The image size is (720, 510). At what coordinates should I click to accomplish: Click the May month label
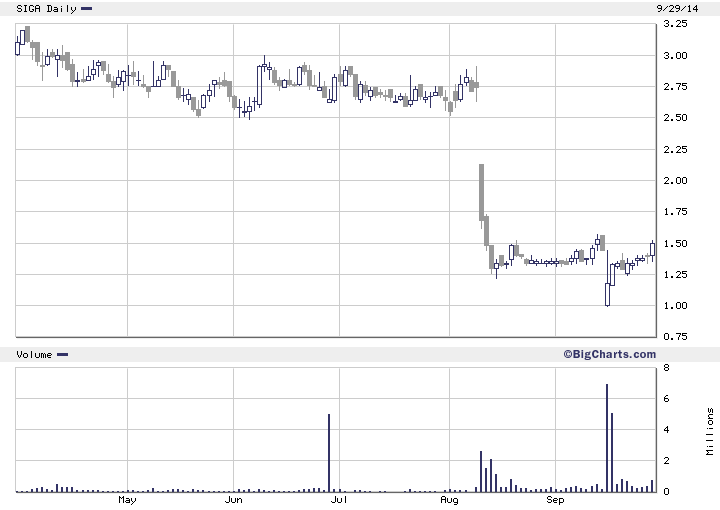click(x=127, y=500)
